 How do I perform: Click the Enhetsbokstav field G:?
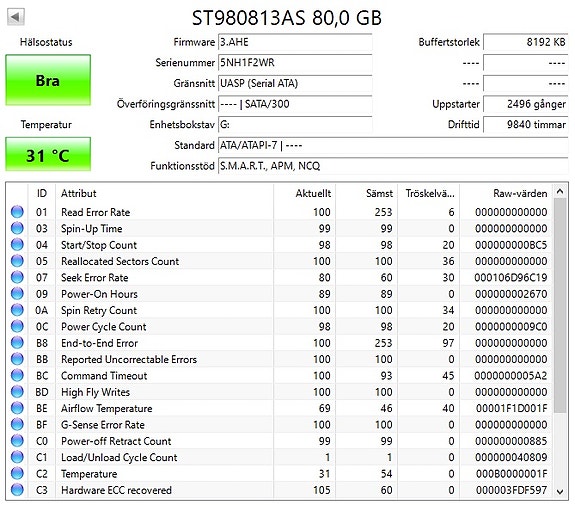pyautogui.click(x=295, y=125)
